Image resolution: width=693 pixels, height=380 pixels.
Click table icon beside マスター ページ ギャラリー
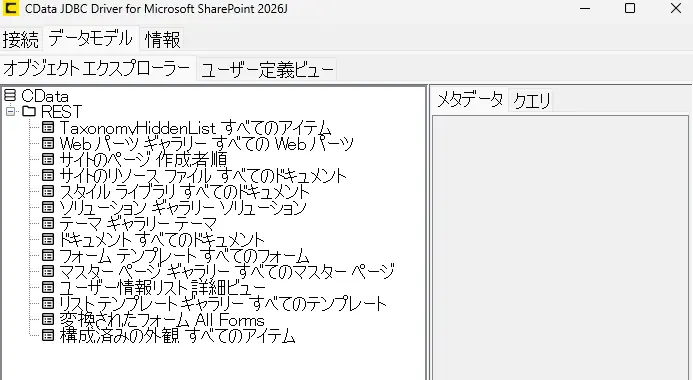(x=48, y=271)
